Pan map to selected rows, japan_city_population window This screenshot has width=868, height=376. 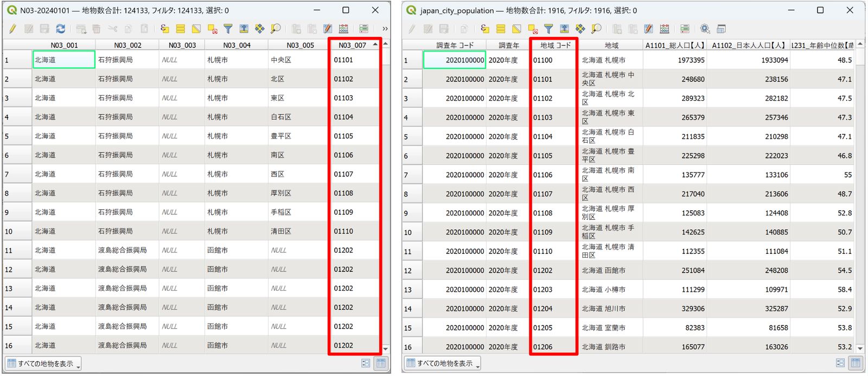point(580,29)
